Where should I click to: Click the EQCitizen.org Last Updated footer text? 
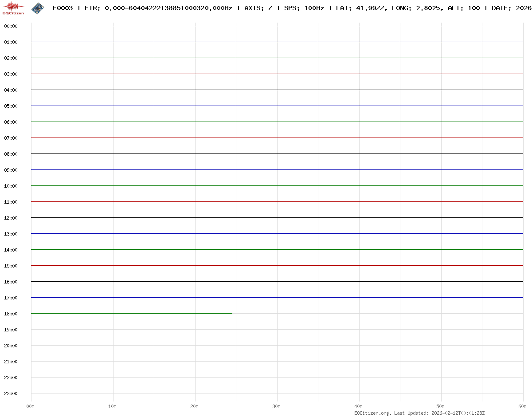[419, 413]
